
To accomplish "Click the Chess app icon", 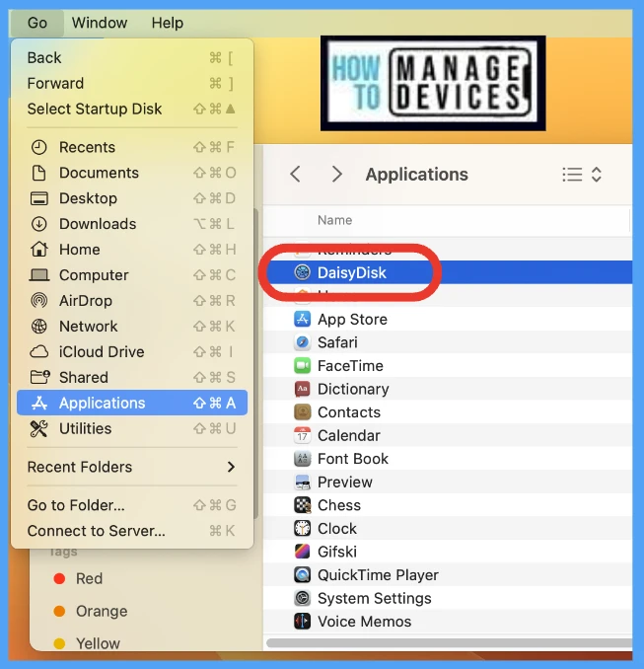I will (303, 505).
